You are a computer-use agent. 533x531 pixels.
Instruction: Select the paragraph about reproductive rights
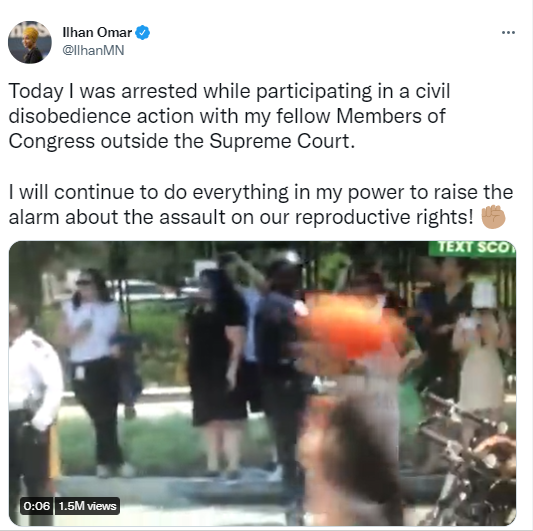261,205
